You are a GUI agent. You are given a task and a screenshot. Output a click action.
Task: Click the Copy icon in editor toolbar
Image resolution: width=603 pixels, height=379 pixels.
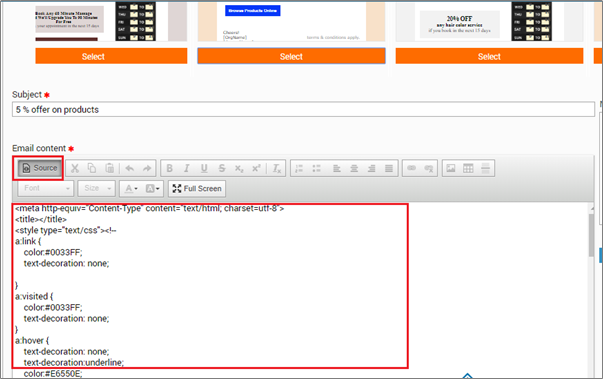(x=92, y=168)
